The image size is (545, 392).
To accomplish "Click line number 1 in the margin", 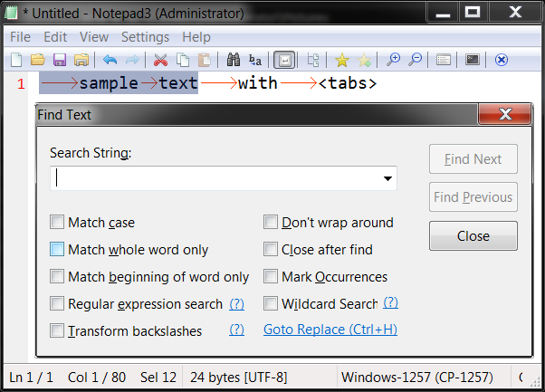I will [21, 84].
